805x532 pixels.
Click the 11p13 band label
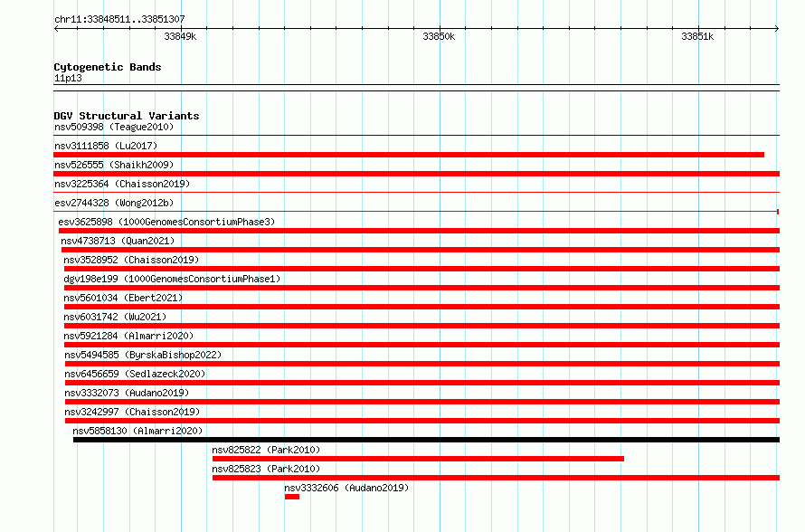click(68, 78)
